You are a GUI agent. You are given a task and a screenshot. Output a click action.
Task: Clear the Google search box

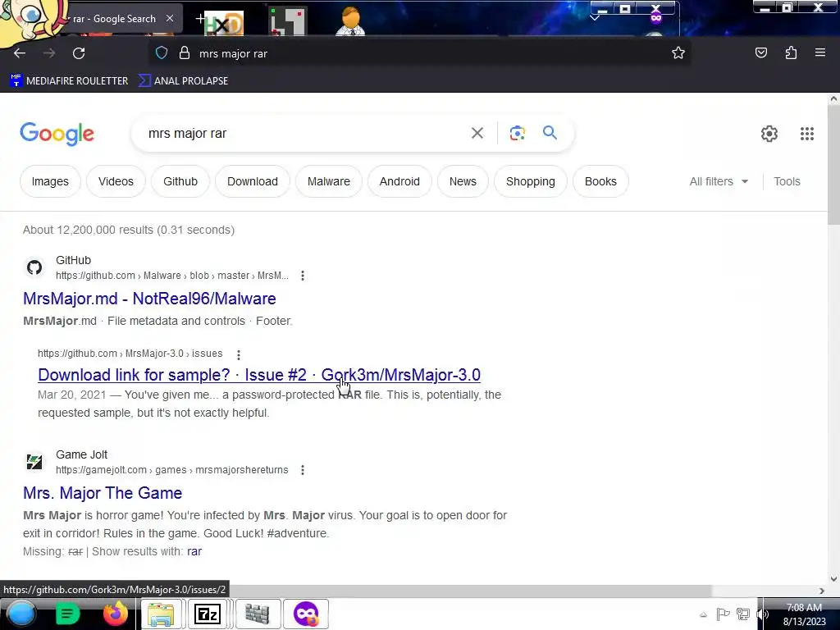[477, 133]
